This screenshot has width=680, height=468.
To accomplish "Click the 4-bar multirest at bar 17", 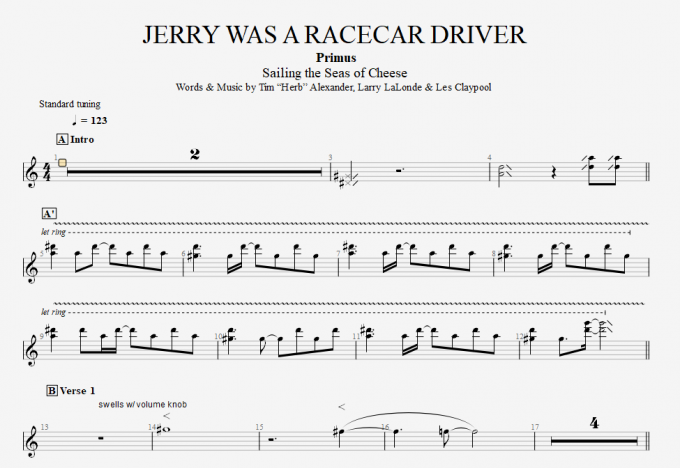I will point(594,441).
